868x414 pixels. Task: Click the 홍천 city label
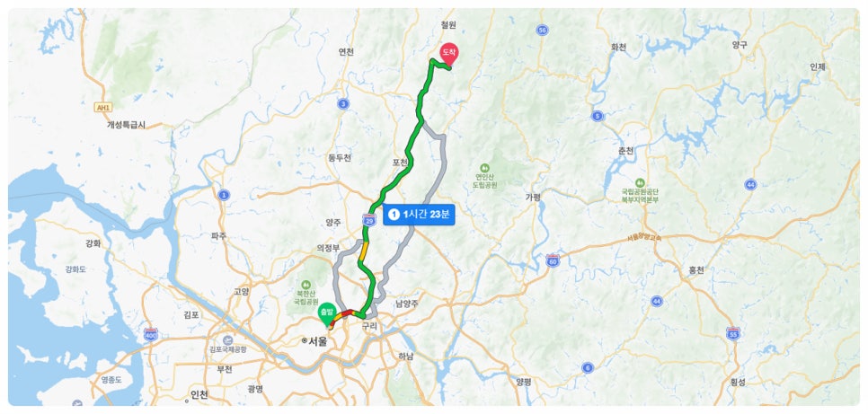696,270
